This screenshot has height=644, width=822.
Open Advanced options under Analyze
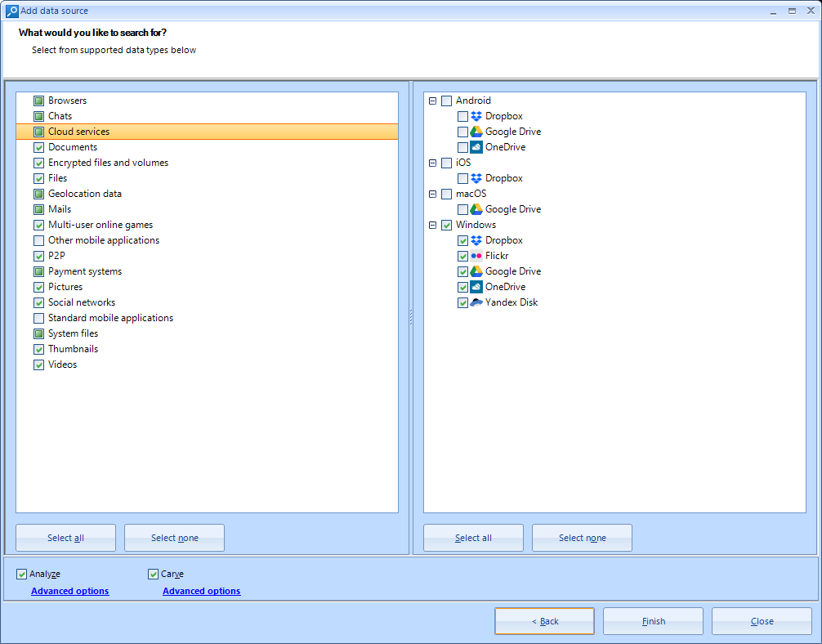click(69, 591)
